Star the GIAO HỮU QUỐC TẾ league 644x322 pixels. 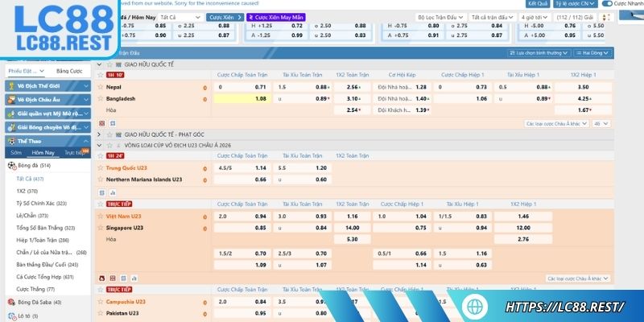[x=109, y=65]
